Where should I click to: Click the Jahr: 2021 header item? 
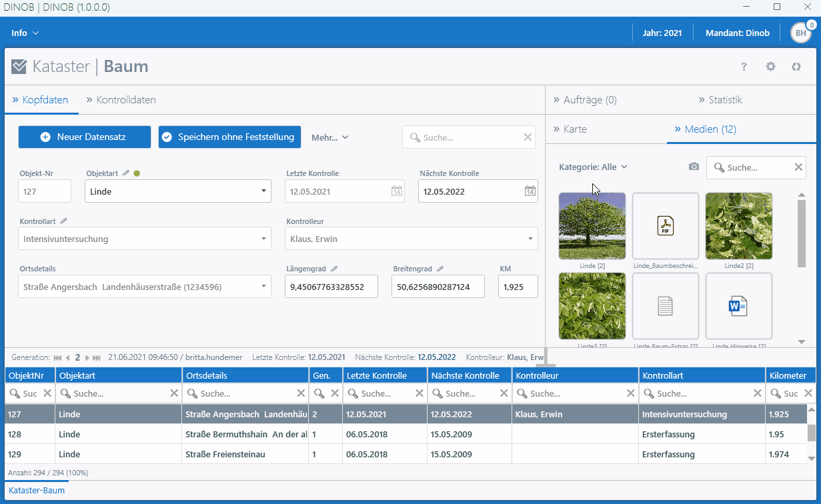[663, 33]
